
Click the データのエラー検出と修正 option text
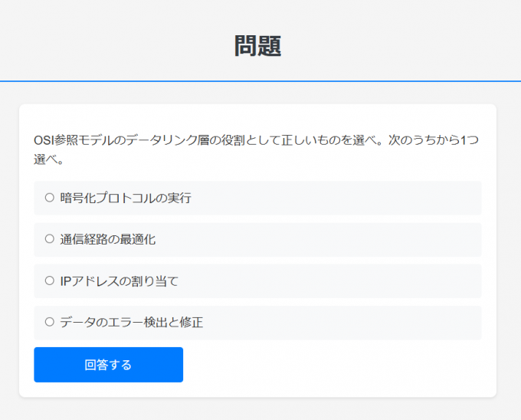click(x=132, y=323)
